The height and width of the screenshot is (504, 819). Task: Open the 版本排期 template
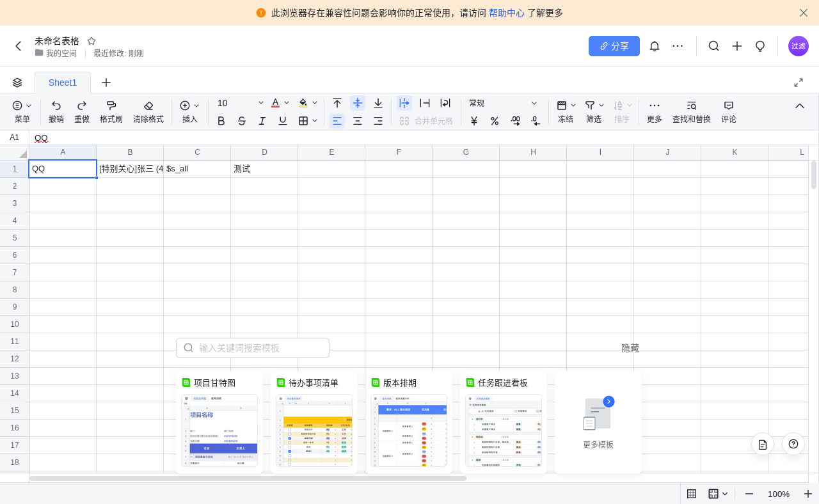point(409,422)
